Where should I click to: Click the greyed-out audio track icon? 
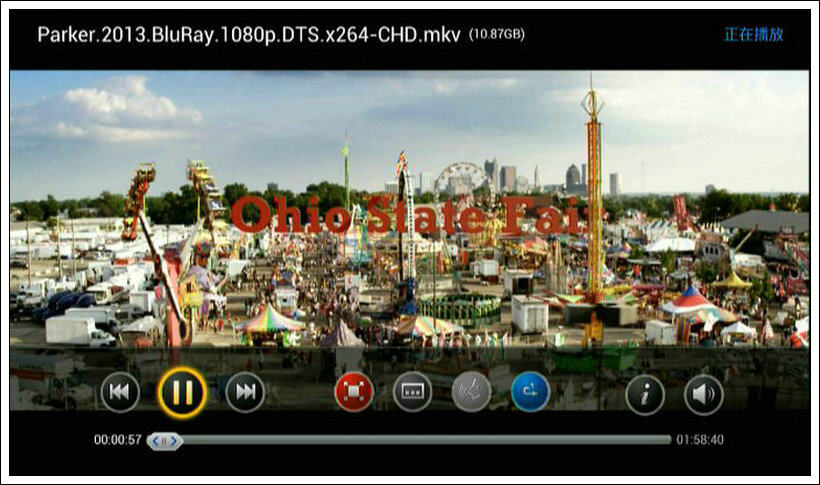[x=471, y=392]
